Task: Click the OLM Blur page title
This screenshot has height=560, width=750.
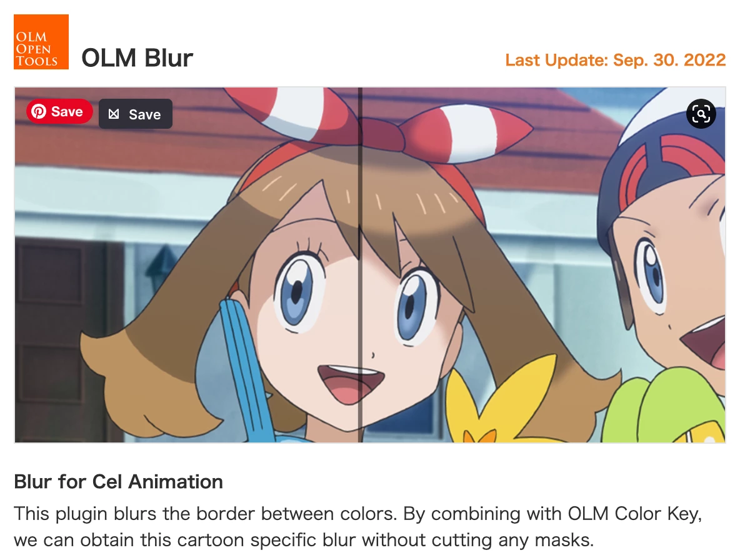Action: (x=137, y=58)
